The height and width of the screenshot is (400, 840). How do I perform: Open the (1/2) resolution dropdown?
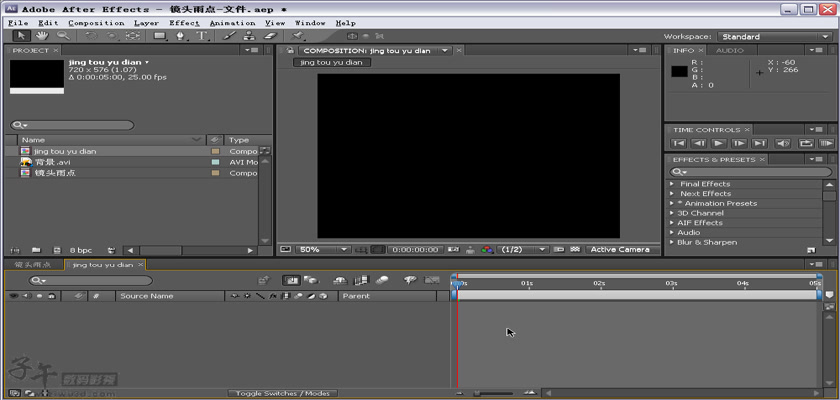[523, 250]
